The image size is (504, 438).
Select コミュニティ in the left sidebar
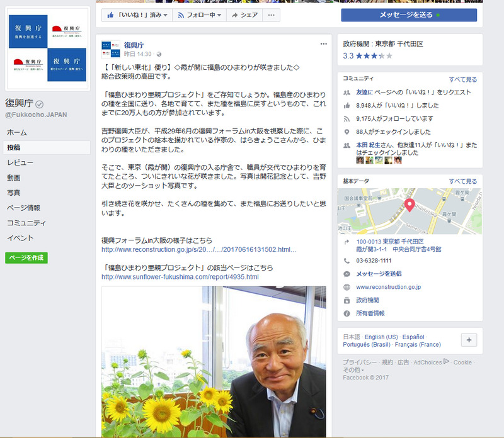(x=26, y=223)
